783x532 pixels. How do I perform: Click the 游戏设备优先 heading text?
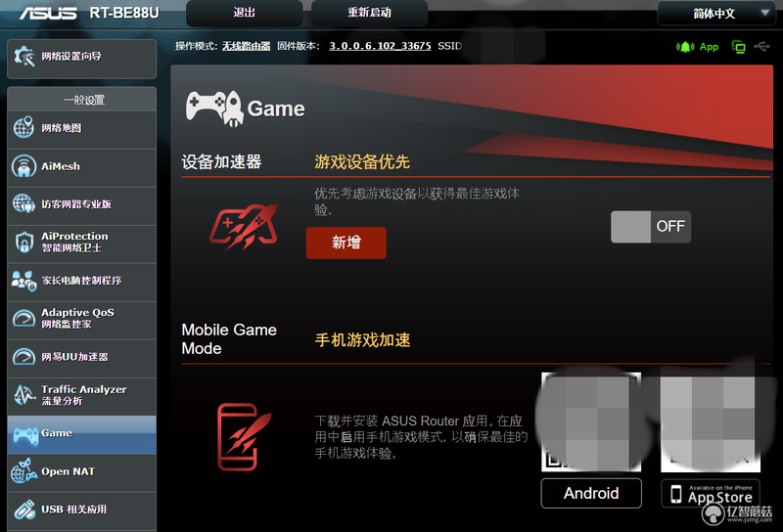pyautogui.click(x=362, y=161)
